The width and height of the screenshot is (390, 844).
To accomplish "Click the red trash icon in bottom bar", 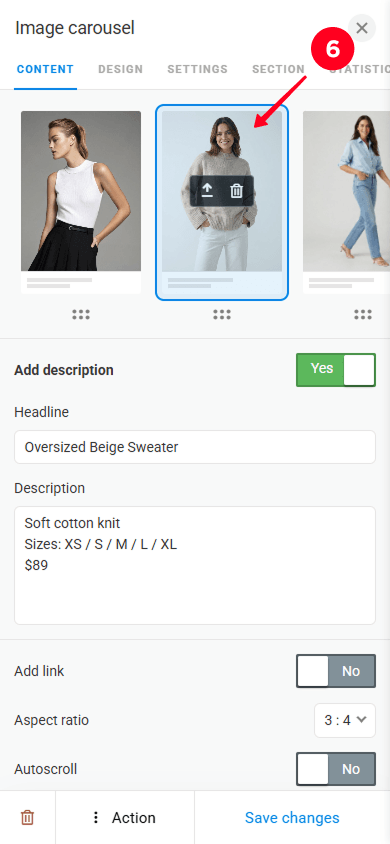I will [27, 818].
